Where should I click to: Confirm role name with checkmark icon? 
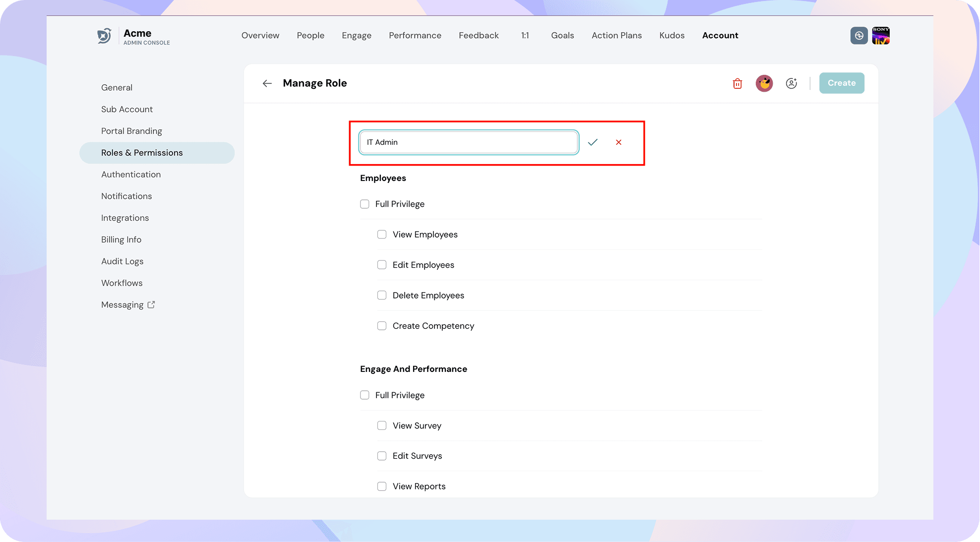[593, 142]
